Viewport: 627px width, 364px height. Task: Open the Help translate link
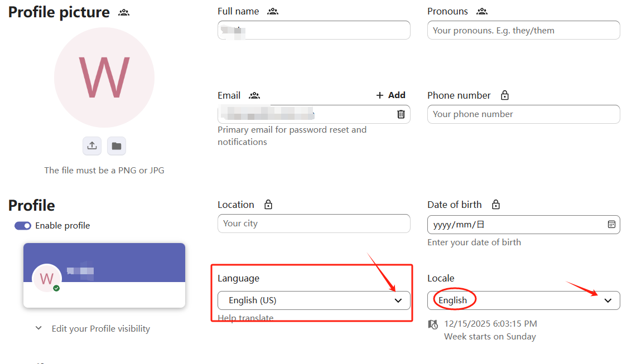click(x=245, y=318)
